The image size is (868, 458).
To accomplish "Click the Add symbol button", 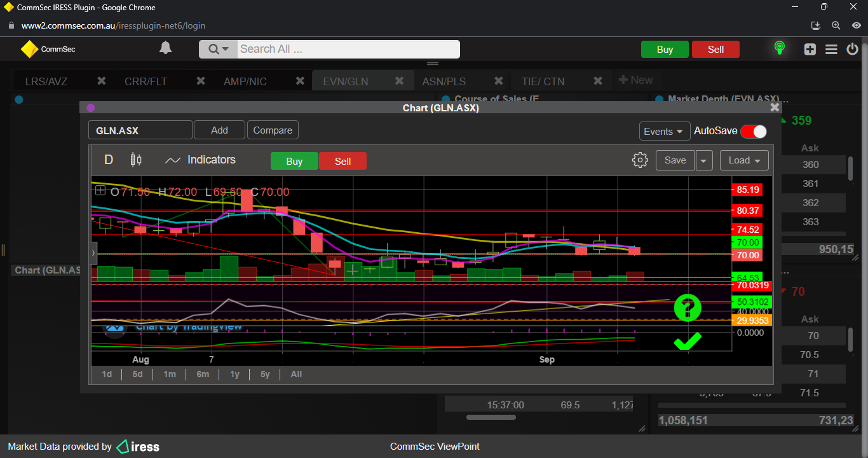I will (x=219, y=130).
